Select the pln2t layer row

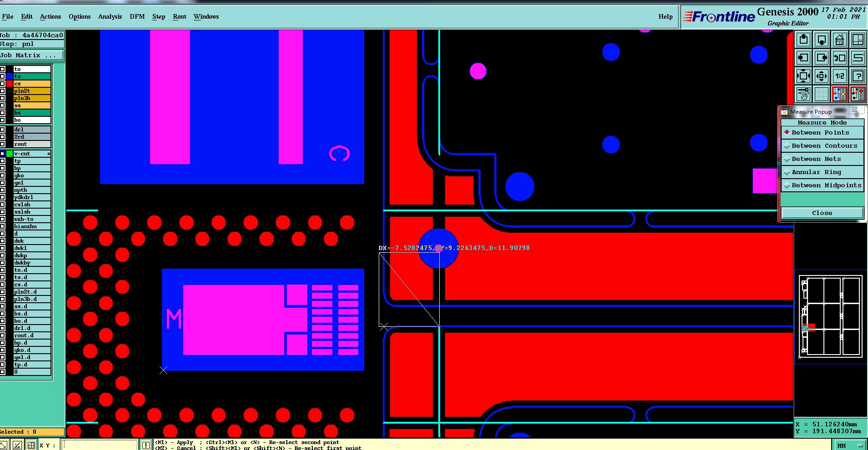pyautogui.click(x=32, y=91)
